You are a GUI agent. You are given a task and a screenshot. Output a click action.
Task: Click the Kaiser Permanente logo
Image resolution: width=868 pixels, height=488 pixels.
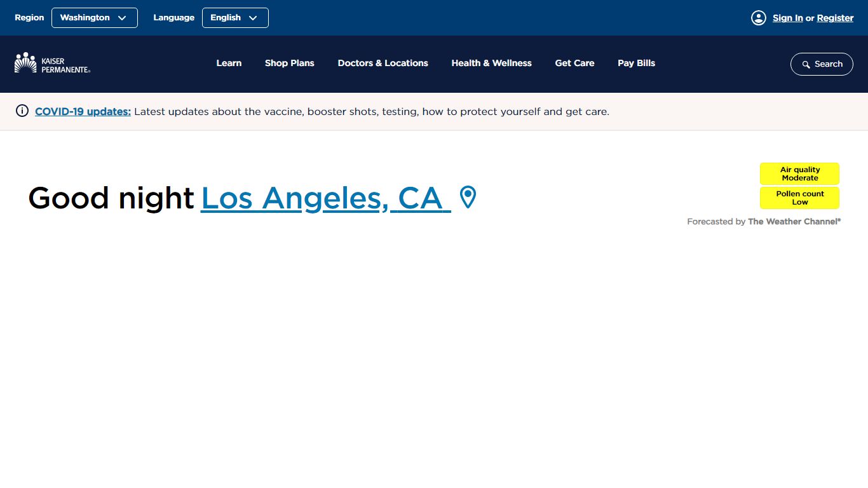(52, 64)
